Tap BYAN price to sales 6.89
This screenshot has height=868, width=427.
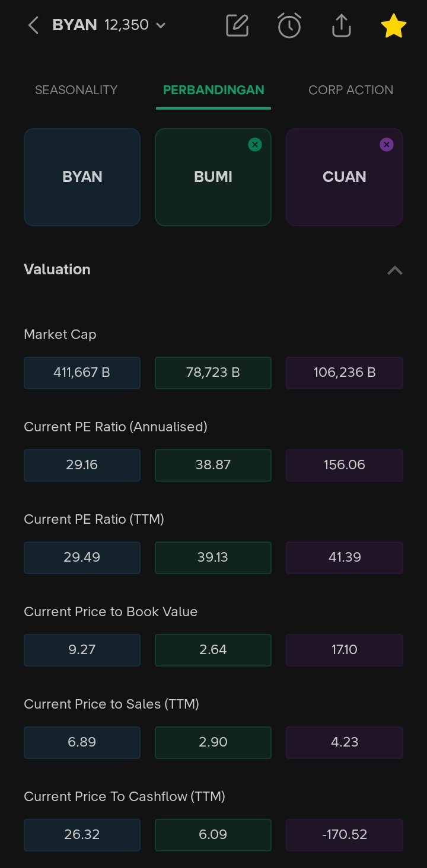(82, 742)
